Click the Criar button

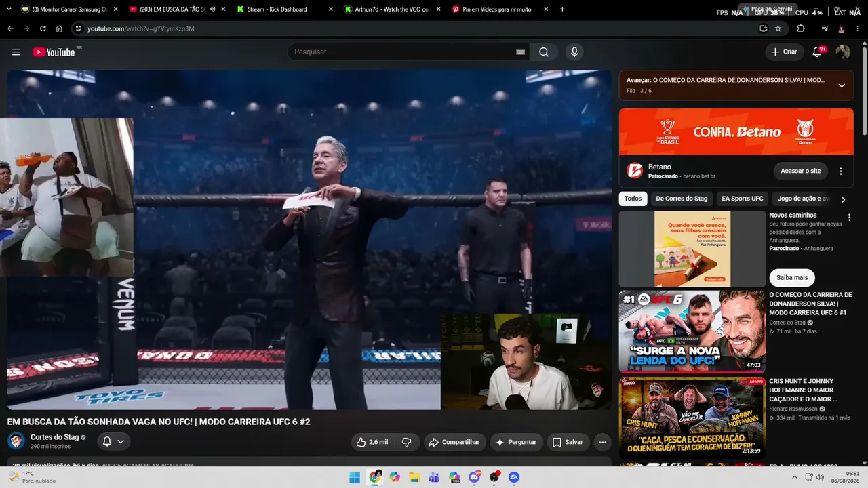784,52
